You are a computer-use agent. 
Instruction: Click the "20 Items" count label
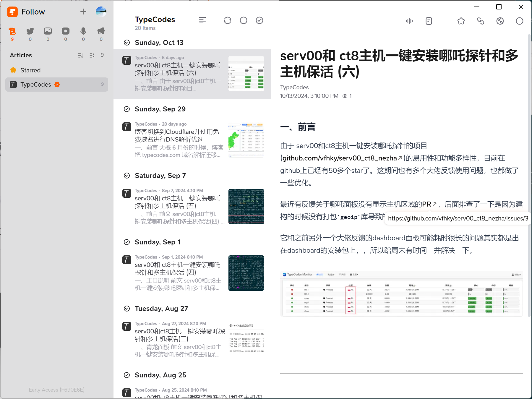click(x=145, y=28)
